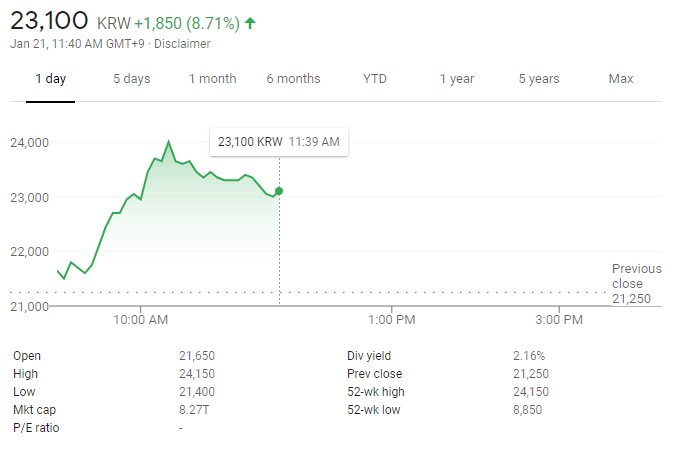Click the Previous close 21,250 label
Image resolution: width=695 pixels, height=449 pixels.
tap(636, 283)
